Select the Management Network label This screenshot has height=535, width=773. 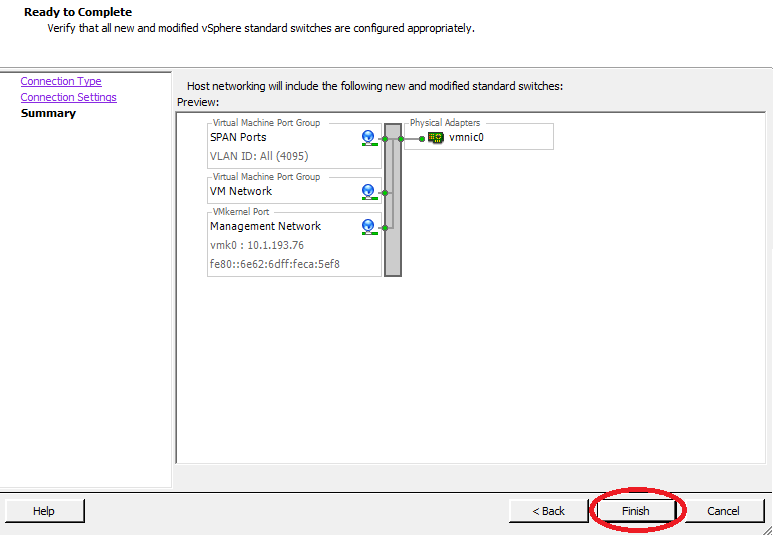pos(266,226)
